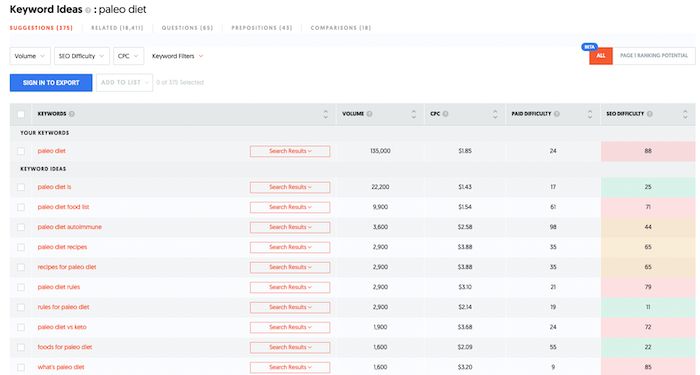Expand Search Results for 'paleo diet autoimmune'

(x=290, y=227)
